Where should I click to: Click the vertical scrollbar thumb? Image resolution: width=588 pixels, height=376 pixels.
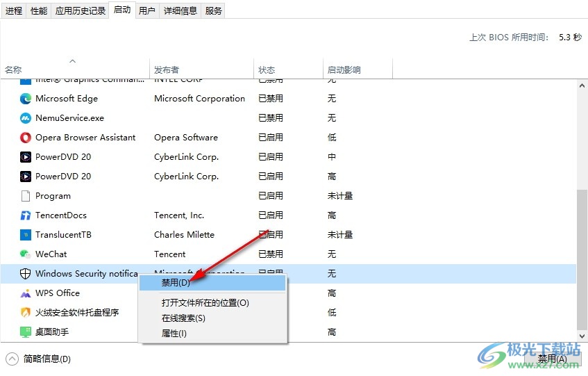(582, 259)
